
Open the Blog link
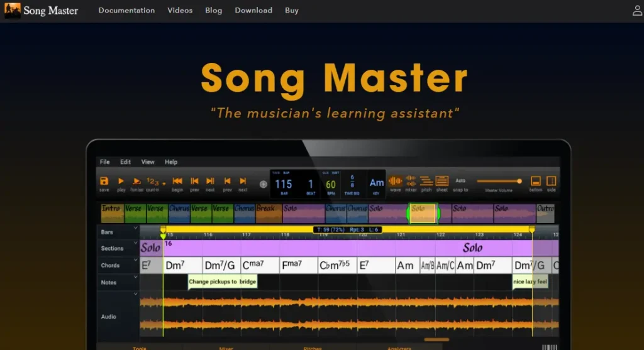click(x=214, y=10)
